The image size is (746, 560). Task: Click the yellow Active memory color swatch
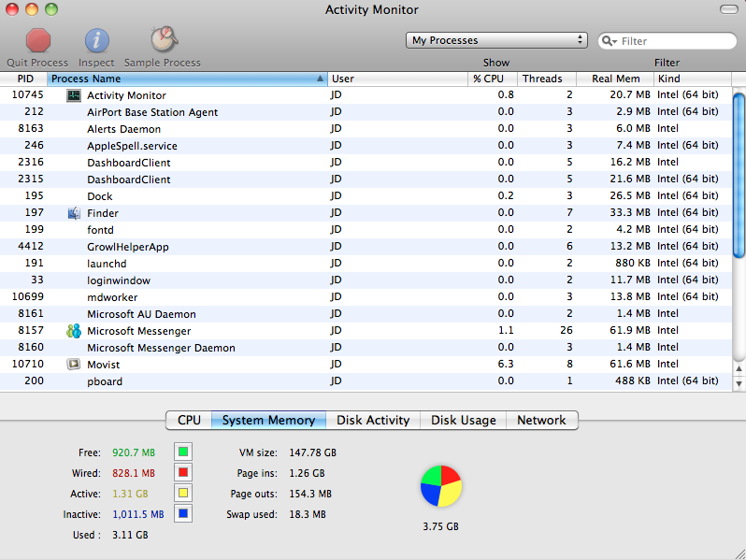(x=183, y=493)
